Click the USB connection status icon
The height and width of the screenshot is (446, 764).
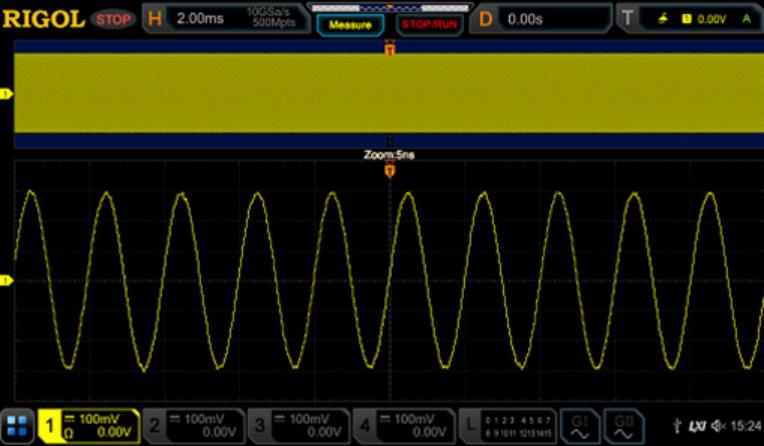(x=678, y=427)
